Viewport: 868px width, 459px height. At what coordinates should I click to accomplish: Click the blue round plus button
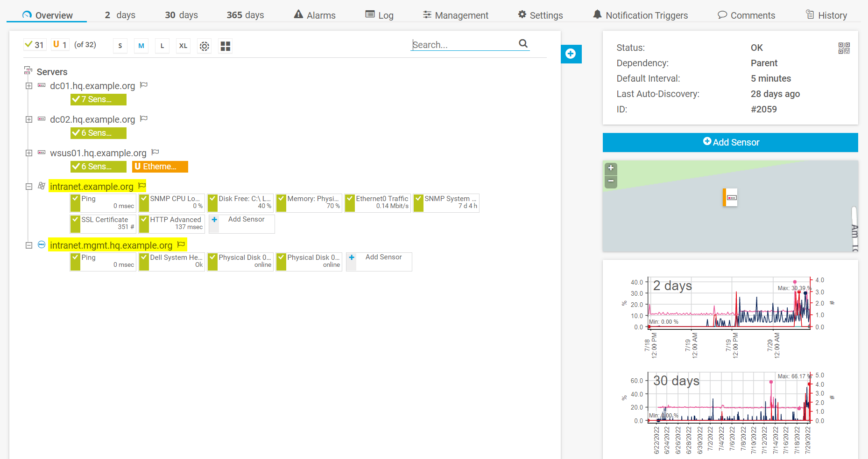(x=571, y=54)
